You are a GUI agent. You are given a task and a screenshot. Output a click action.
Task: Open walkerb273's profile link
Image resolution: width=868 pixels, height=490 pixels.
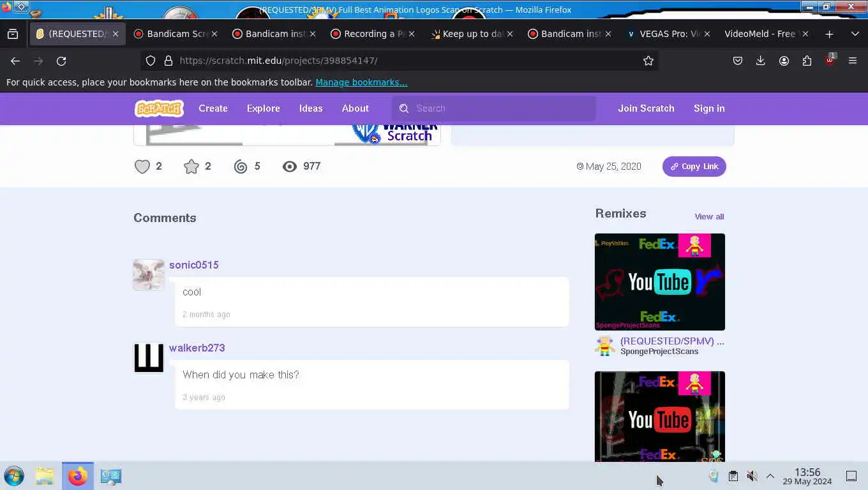197,348
